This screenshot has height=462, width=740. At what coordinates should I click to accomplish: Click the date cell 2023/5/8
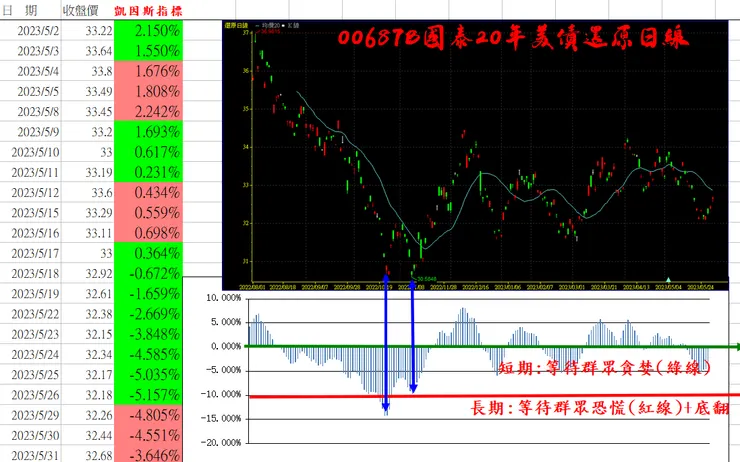[30, 112]
